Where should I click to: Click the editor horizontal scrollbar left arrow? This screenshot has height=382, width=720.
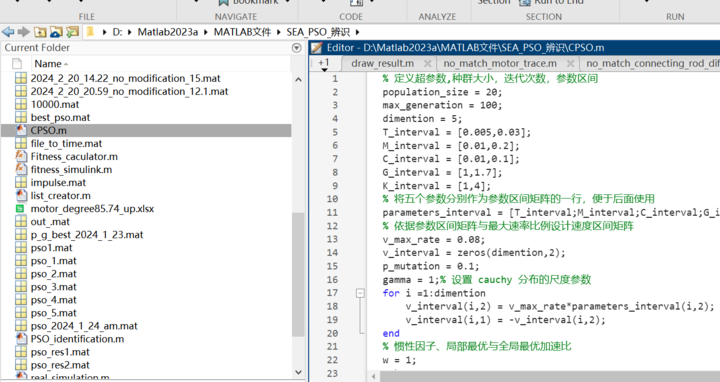pos(373,376)
